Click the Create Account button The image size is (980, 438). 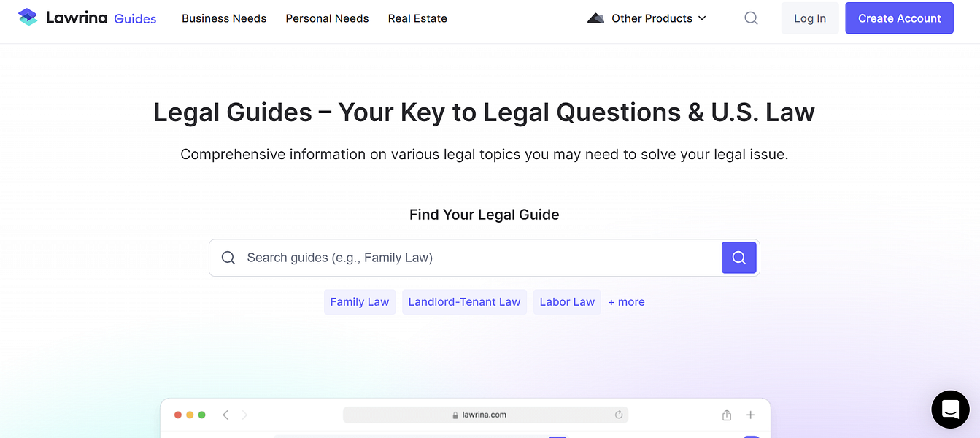(899, 18)
